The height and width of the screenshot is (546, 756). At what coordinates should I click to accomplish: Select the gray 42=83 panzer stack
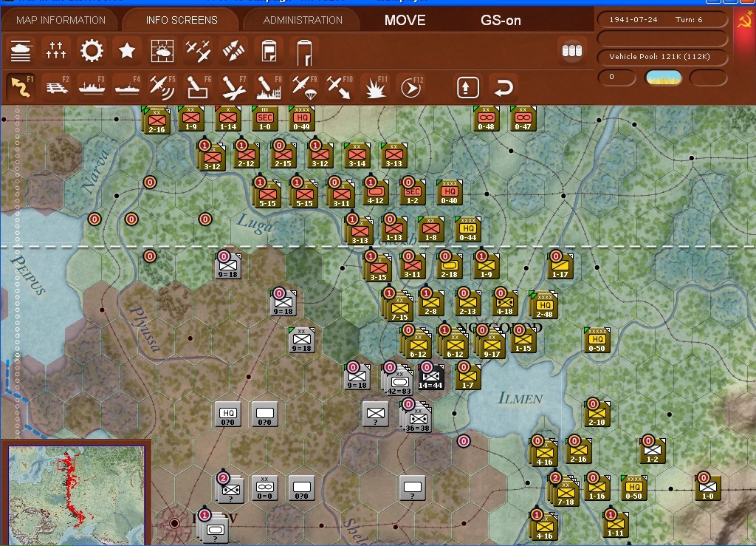pyautogui.click(x=398, y=379)
